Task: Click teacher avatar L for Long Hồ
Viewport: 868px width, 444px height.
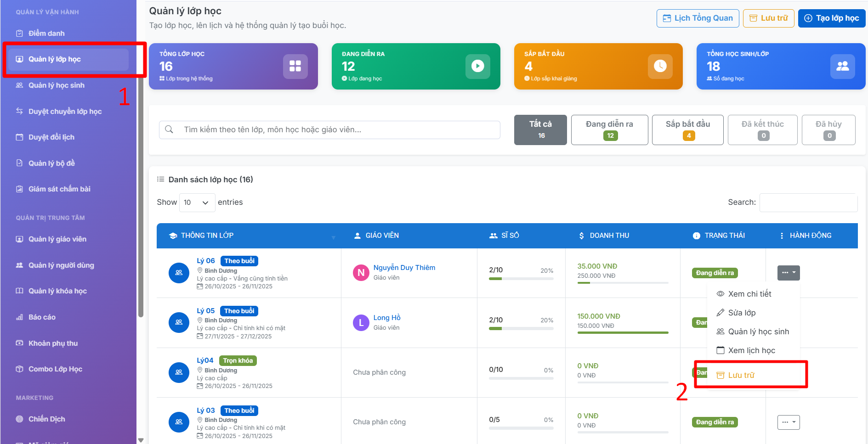Action: 361,322
